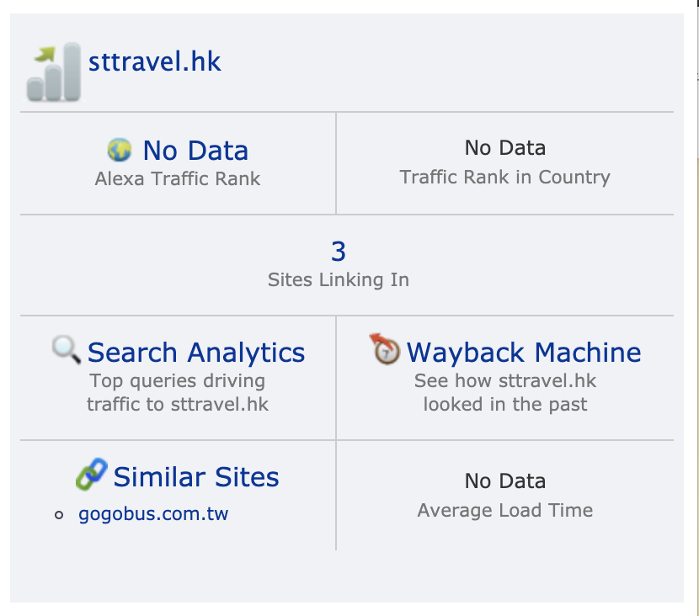Open the sttravel.hk title link
Viewport: 699px width, 616px height.
[x=155, y=61]
